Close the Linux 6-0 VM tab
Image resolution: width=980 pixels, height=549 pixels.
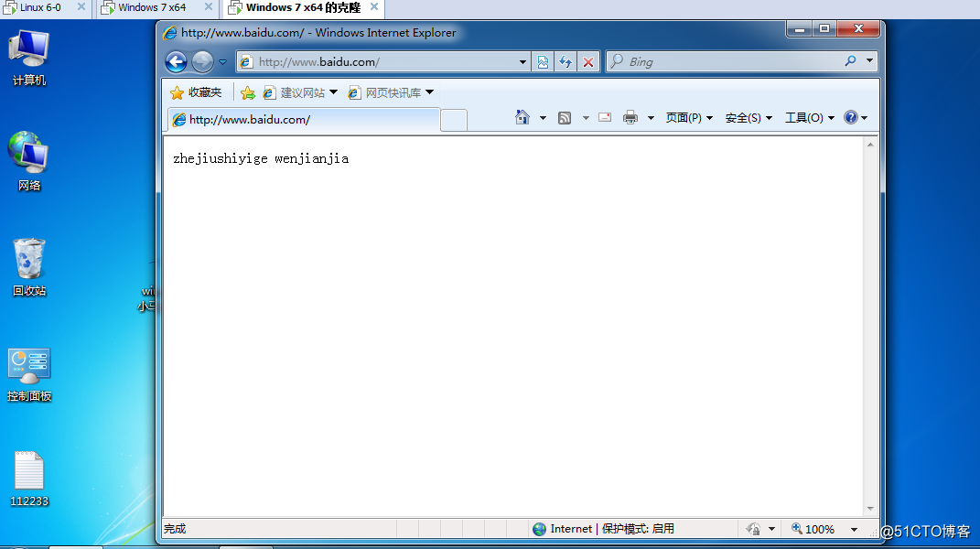[x=81, y=7]
